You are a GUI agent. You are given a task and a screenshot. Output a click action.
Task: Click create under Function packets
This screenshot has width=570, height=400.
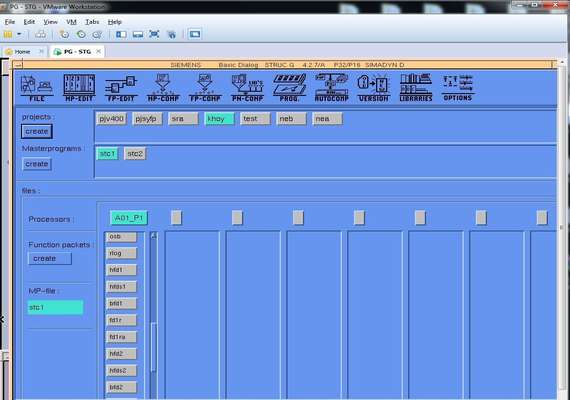click(50, 259)
